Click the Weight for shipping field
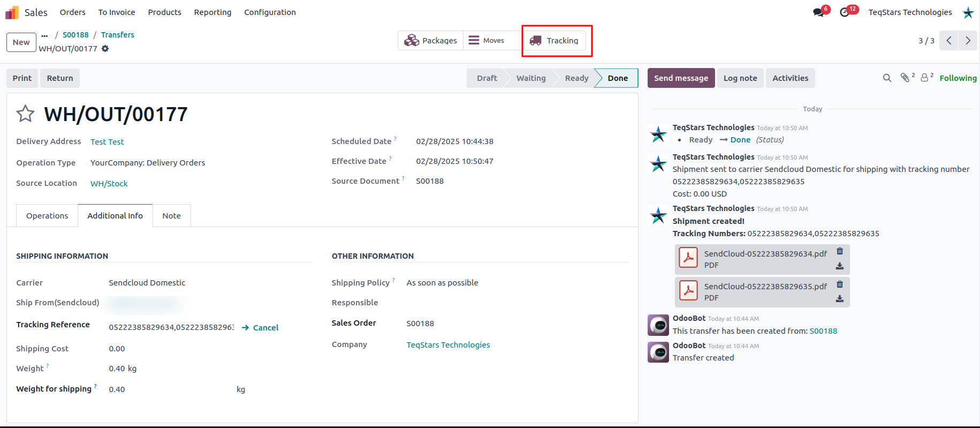980x428 pixels. click(x=170, y=389)
